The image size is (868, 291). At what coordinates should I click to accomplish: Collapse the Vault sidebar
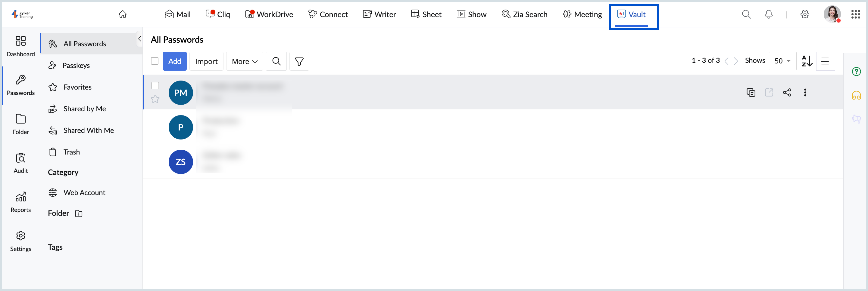(139, 39)
